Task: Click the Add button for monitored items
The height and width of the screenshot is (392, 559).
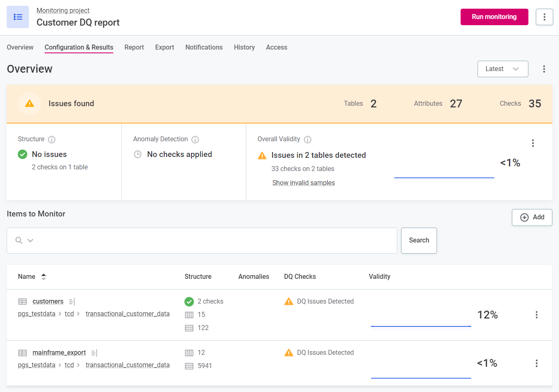Action: pos(532,217)
